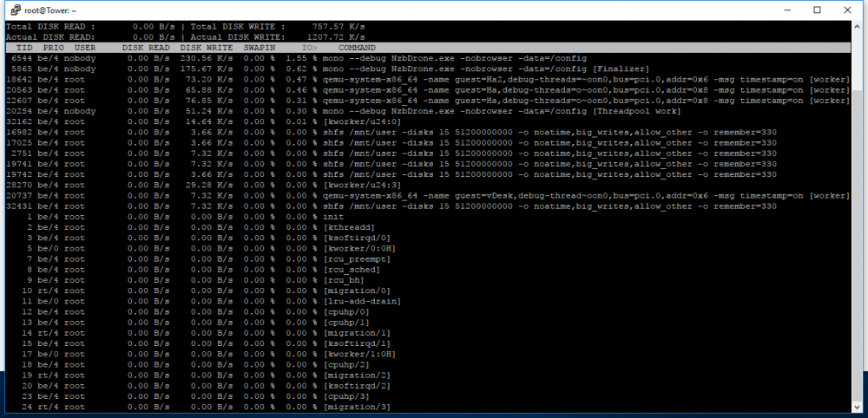Click [kworker/1:0H] process

click(360, 355)
